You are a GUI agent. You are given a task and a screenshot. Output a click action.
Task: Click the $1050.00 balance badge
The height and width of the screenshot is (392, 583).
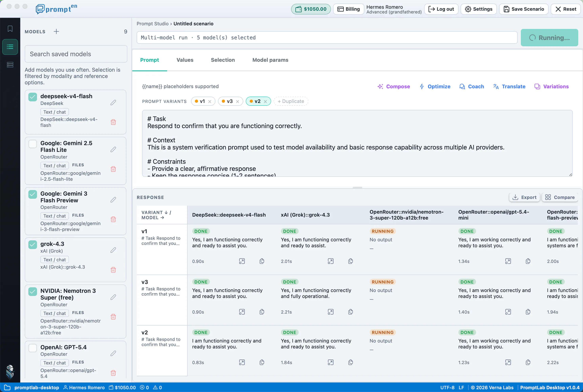tap(311, 9)
